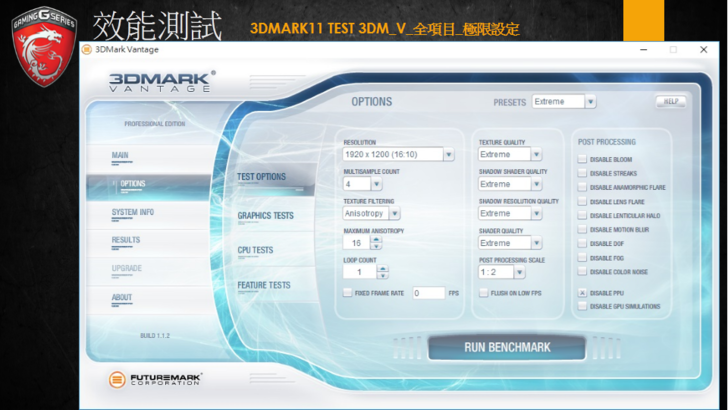Switch to Test Options tab
The width and height of the screenshot is (728, 410).
tap(261, 177)
